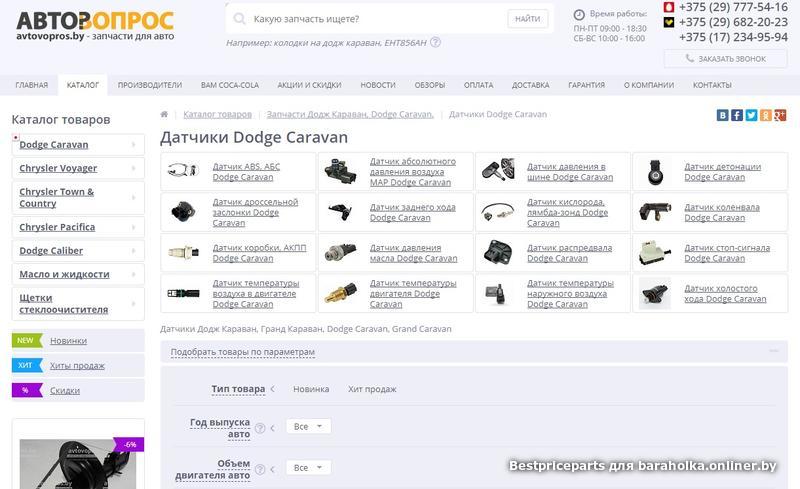Viewport: 800px width, 489px height.
Task: Open the Объем двигателя авто dropdown
Action: 308,468
